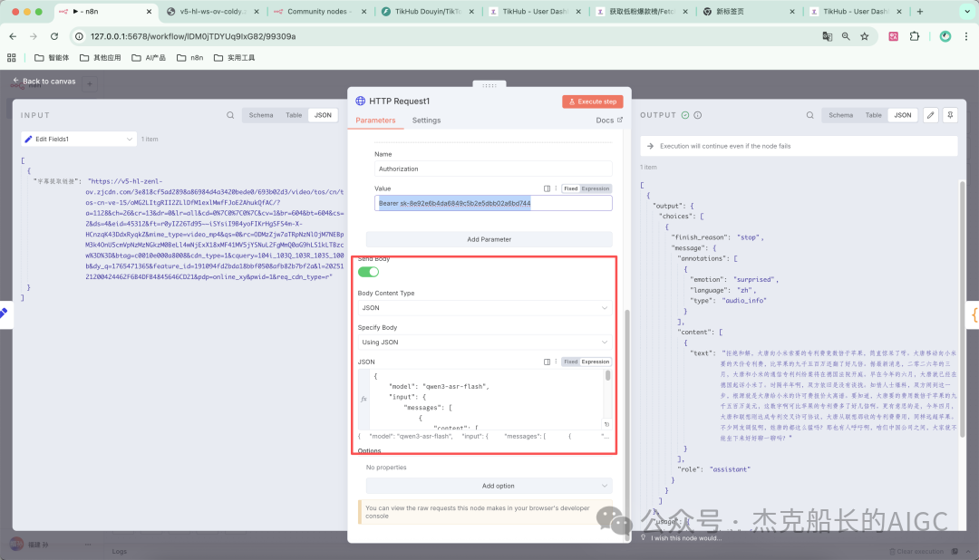
Task: Search the OUTPUT panel data
Action: 809,115
